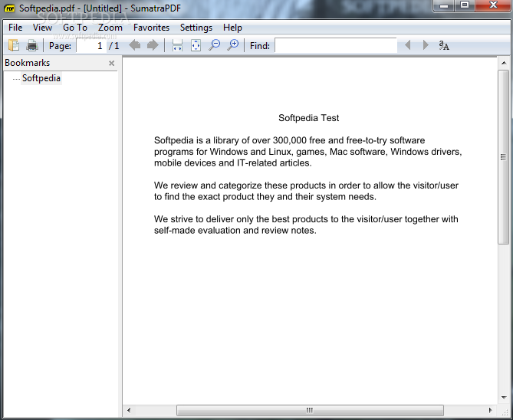Open the Go To menu
This screenshot has height=420, width=513.
tap(75, 28)
